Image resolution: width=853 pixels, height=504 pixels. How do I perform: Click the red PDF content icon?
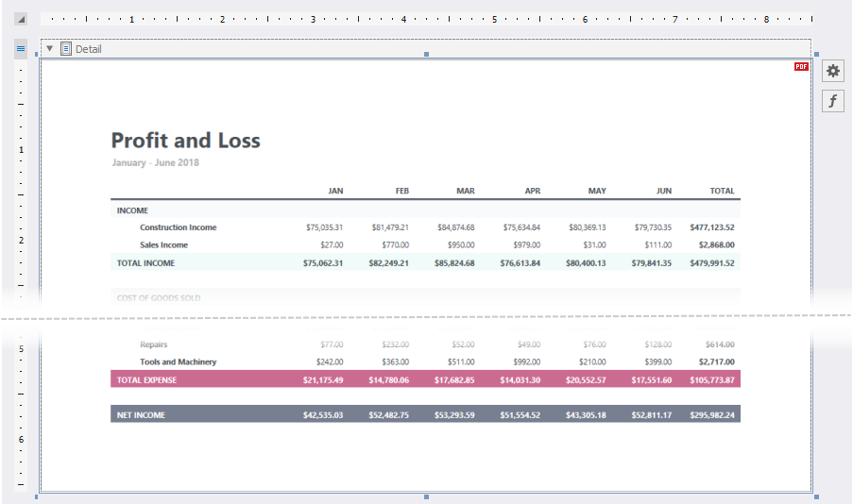(801, 66)
